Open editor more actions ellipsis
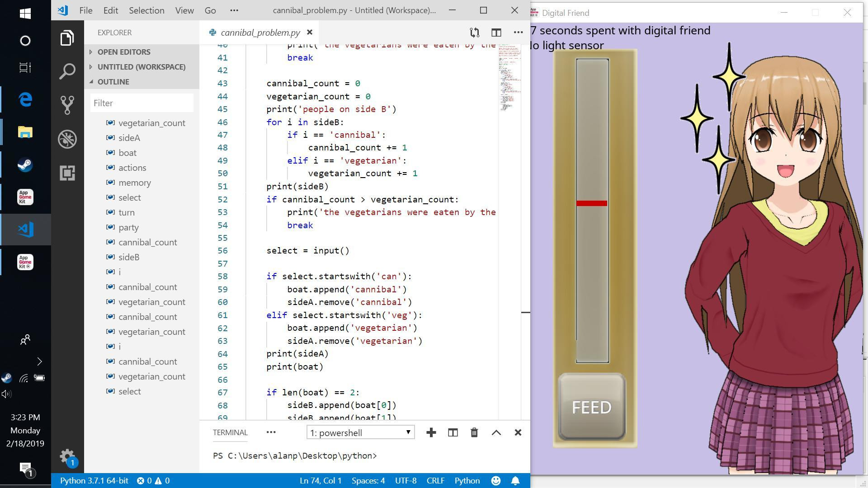 click(x=518, y=33)
